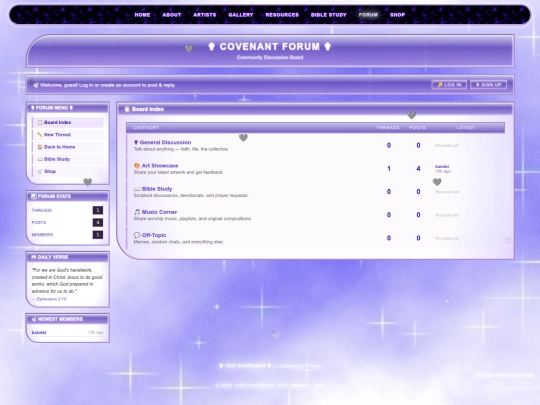The width and height of the screenshot is (540, 405).
Task: Click the dove icon beside welcome message
Action: pyautogui.click(x=35, y=85)
